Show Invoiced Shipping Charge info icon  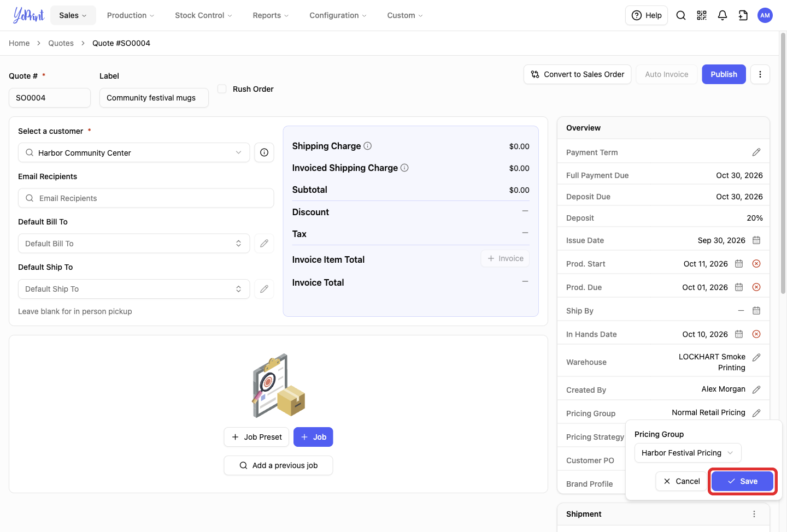404,168
